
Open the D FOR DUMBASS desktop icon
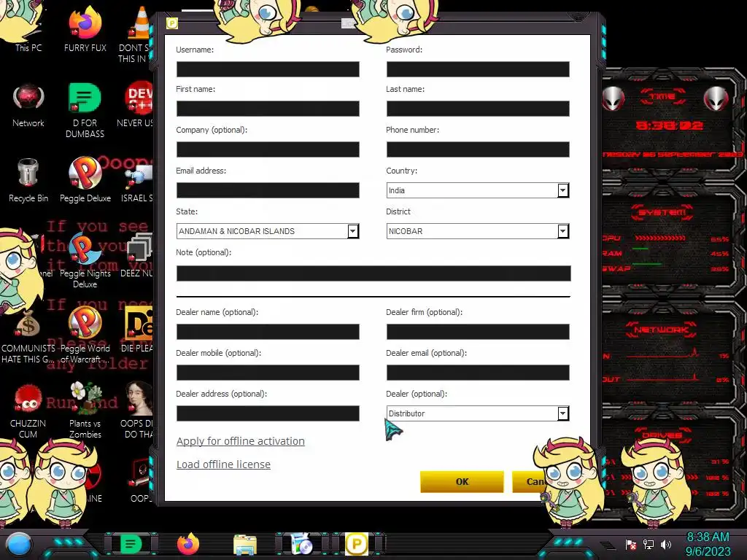coord(85,109)
